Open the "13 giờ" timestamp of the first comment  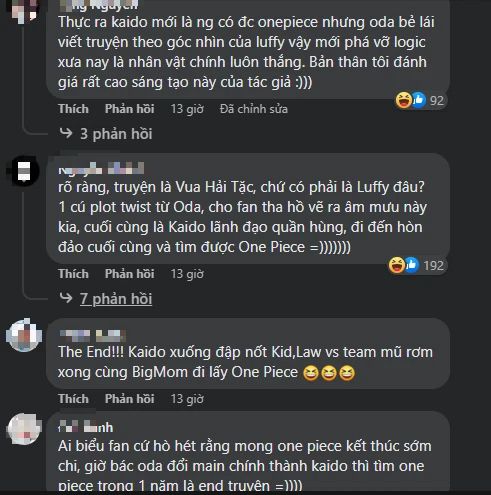[187, 109]
